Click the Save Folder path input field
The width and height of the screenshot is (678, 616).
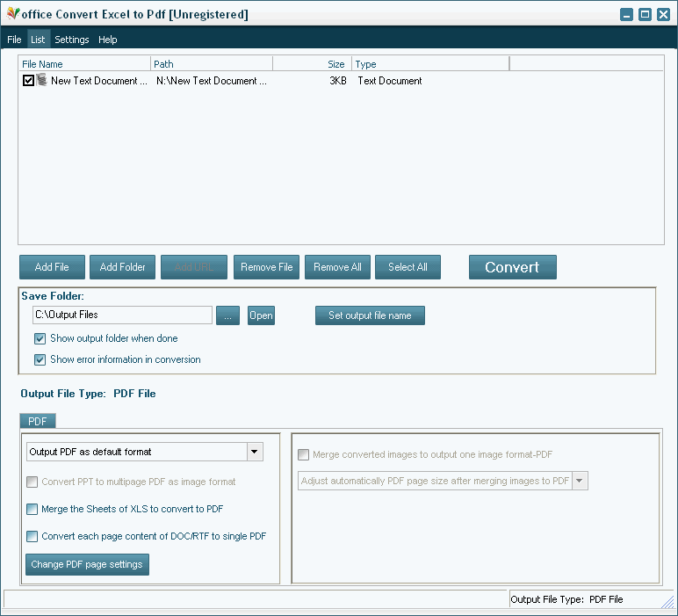122,315
